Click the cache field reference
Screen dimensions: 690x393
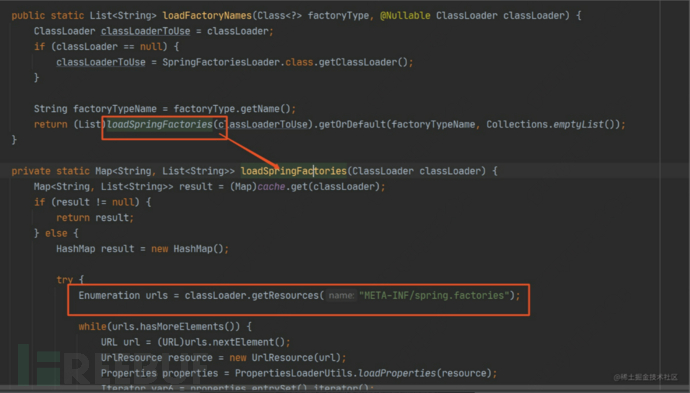(x=271, y=187)
